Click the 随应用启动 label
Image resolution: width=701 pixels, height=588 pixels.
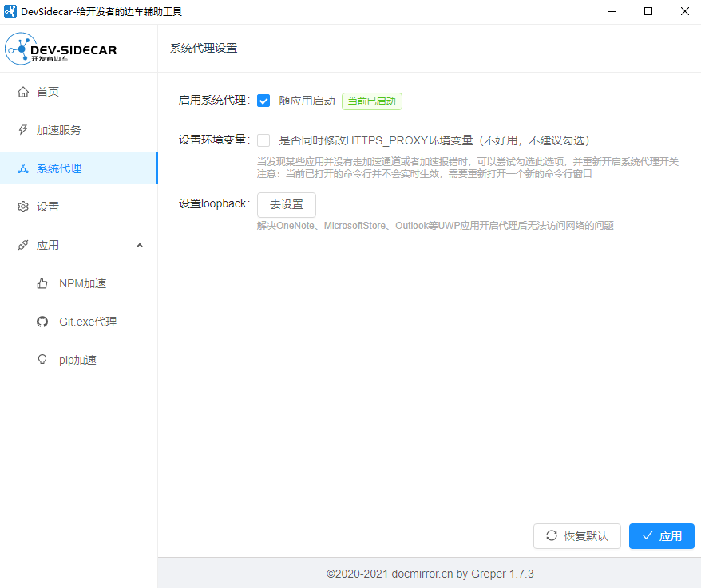[x=307, y=101]
